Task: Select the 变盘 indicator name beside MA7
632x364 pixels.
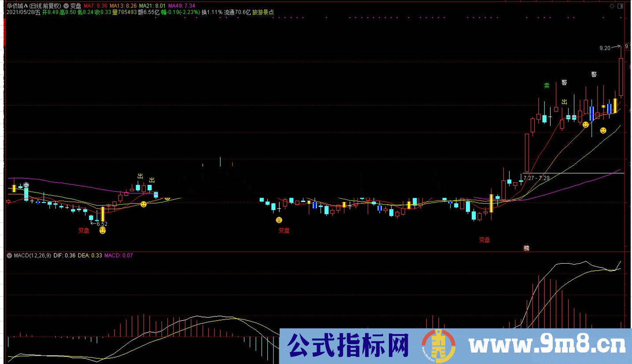Action: tap(76, 6)
